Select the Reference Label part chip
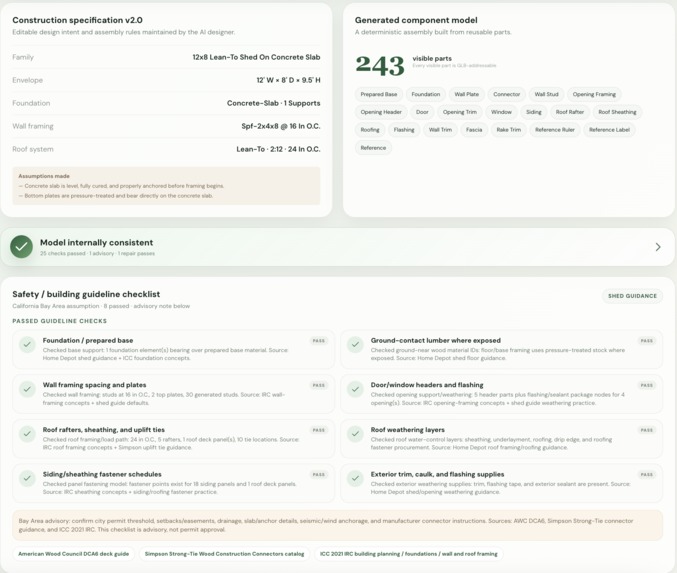 [609, 130]
